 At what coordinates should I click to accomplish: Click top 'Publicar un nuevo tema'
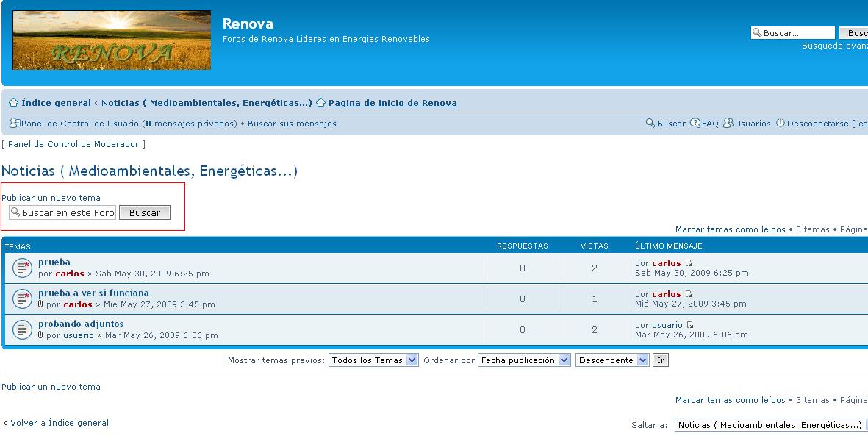(x=51, y=198)
